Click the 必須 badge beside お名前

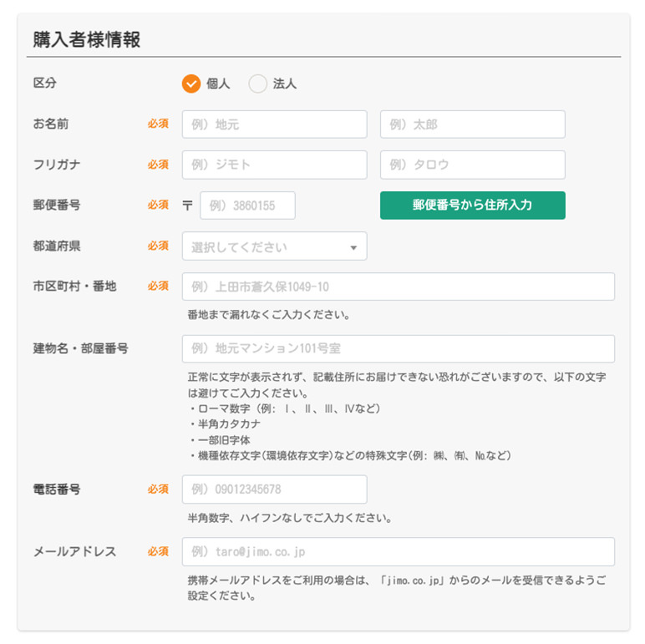(159, 124)
